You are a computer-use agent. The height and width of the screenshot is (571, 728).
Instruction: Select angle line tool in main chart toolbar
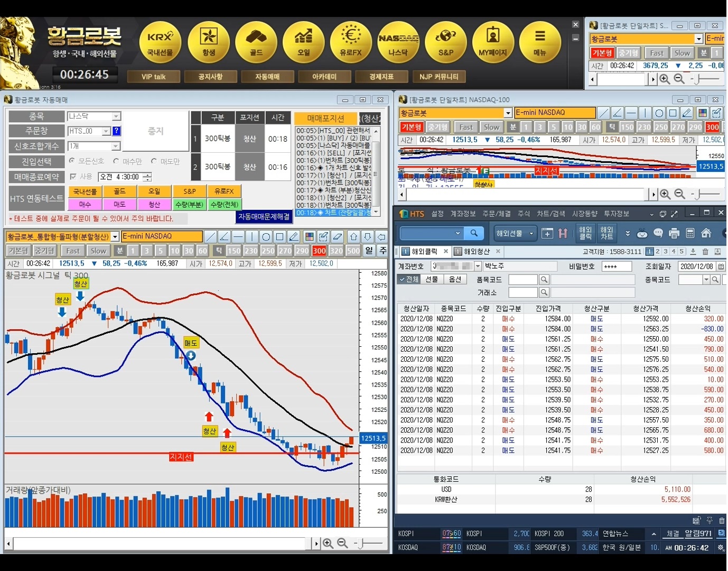224,236
